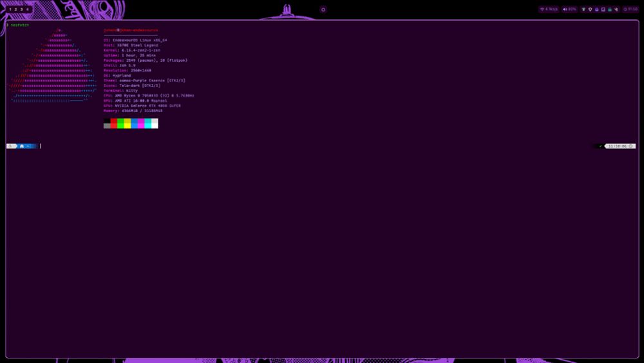Click the "Memory" usage line
This screenshot has height=363, width=644.
[x=133, y=111]
